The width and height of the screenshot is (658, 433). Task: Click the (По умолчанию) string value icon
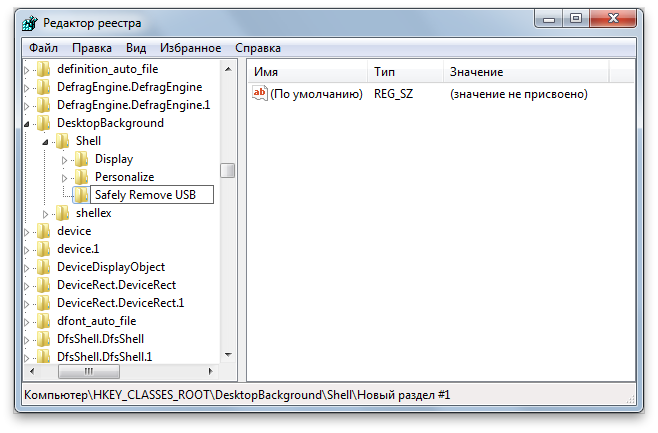coord(259,94)
